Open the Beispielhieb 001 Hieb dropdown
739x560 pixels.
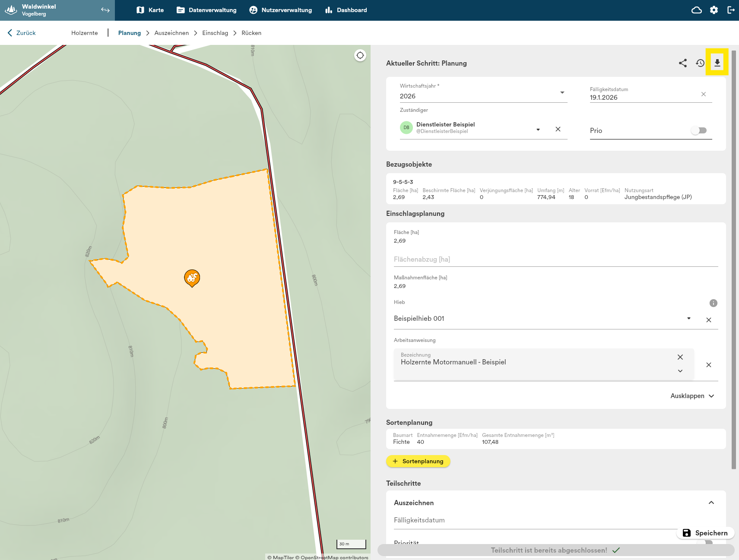click(x=688, y=319)
